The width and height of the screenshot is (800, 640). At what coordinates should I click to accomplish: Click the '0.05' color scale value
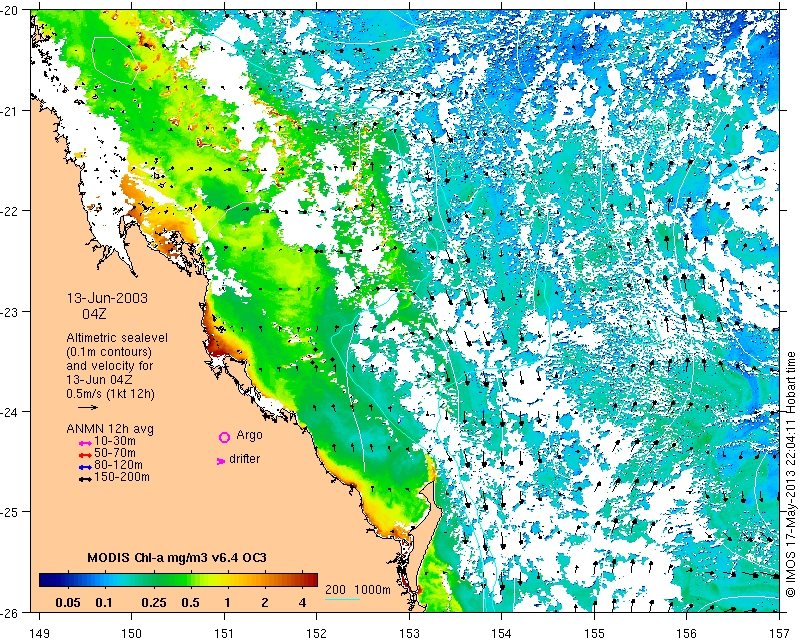[68, 603]
